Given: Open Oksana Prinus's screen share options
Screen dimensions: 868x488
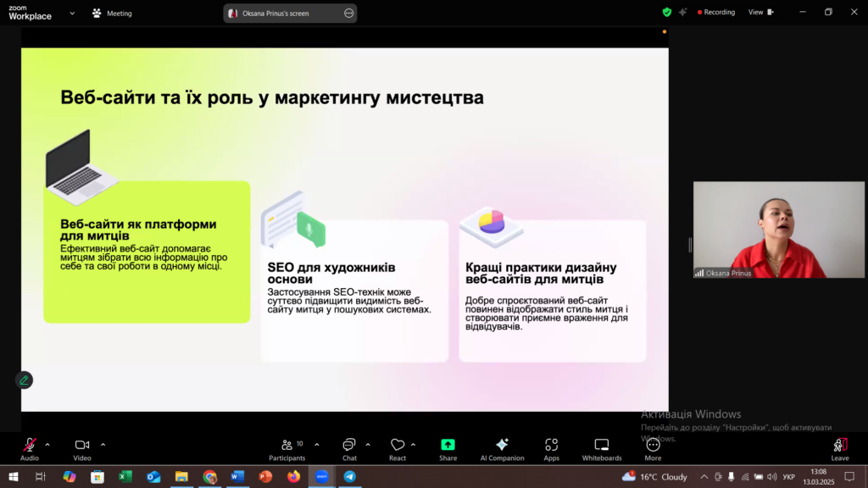Looking at the screenshot, I should tap(348, 14).
